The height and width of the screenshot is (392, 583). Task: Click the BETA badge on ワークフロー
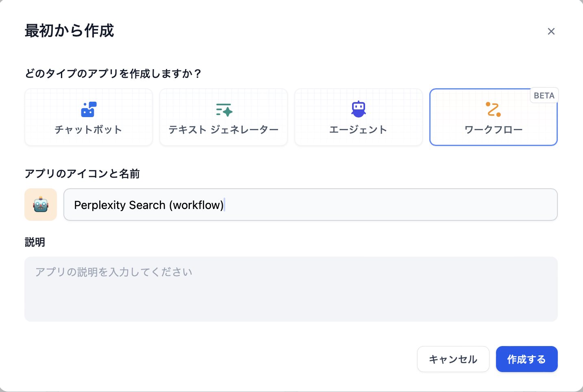(x=544, y=95)
